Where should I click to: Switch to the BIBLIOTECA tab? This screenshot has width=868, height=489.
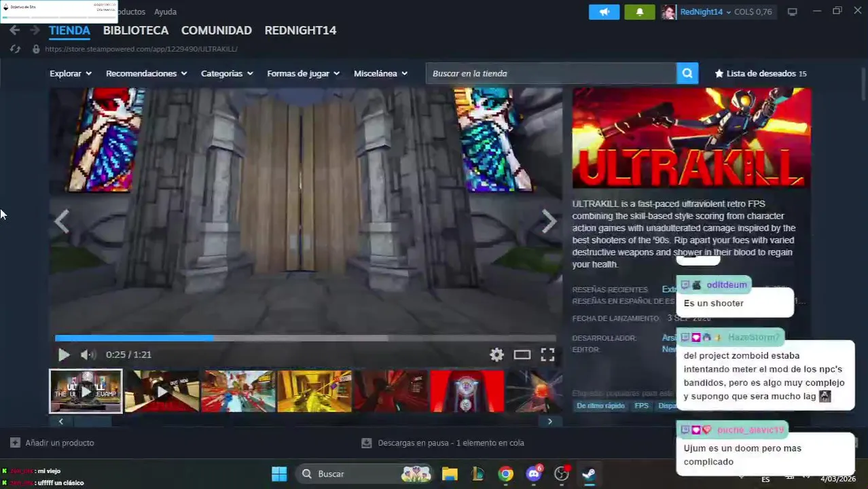(x=136, y=31)
